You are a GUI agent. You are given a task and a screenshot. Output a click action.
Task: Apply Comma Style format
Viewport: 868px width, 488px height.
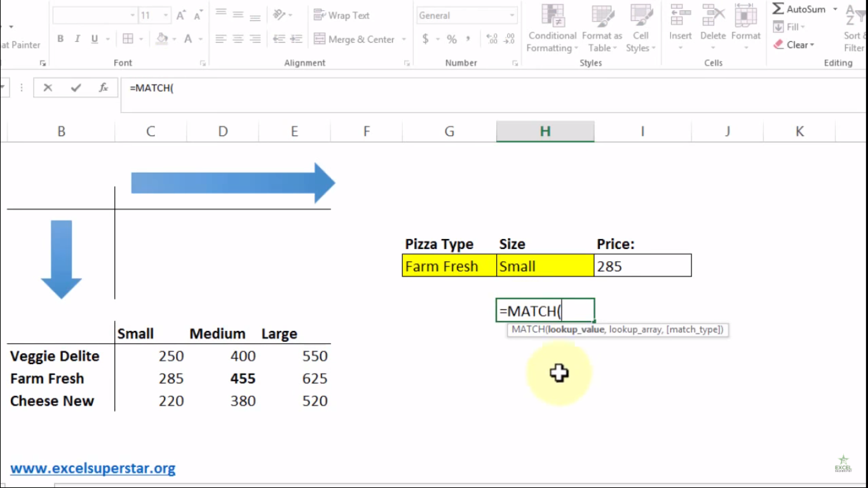(x=469, y=39)
